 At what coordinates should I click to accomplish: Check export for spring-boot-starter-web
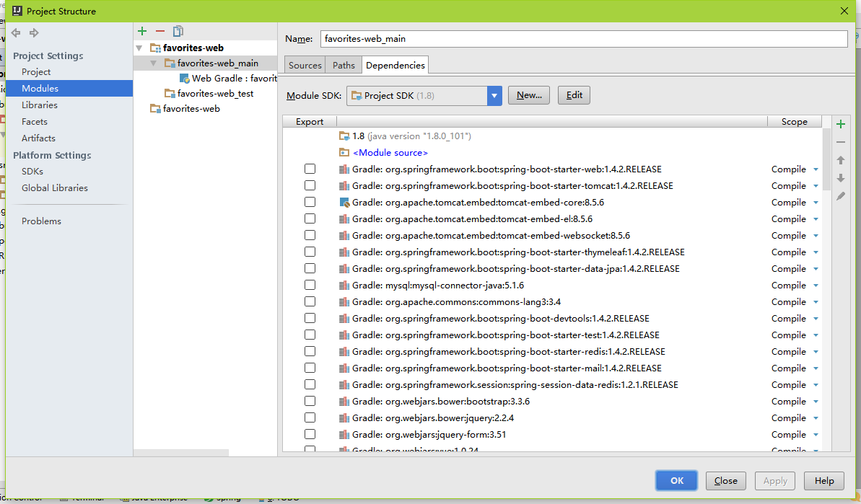[310, 169]
